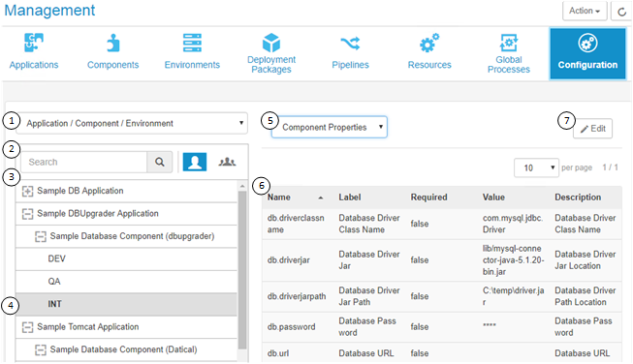The width and height of the screenshot is (633, 364).
Task: Click the lib/mysql-connector-java value
Action: point(513,260)
